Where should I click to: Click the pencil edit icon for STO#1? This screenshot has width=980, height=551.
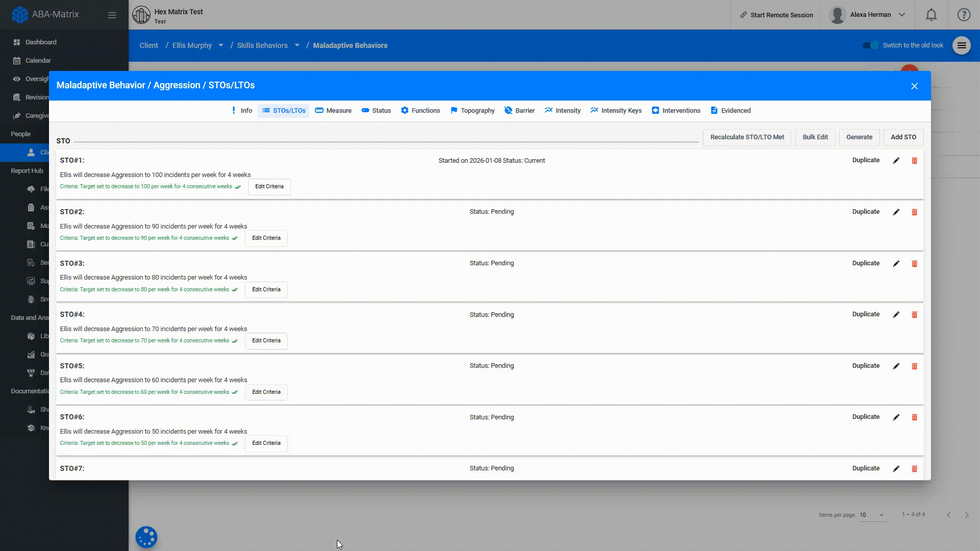(x=896, y=161)
